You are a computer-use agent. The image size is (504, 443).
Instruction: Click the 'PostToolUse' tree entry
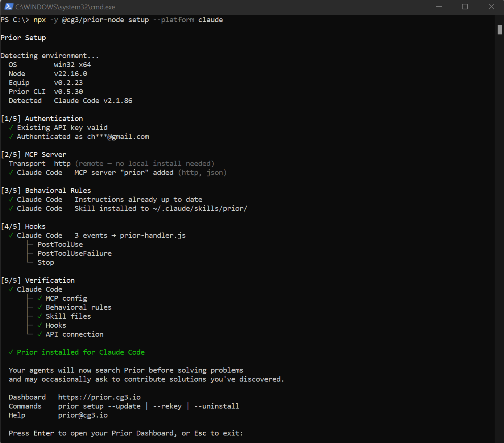click(60, 245)
